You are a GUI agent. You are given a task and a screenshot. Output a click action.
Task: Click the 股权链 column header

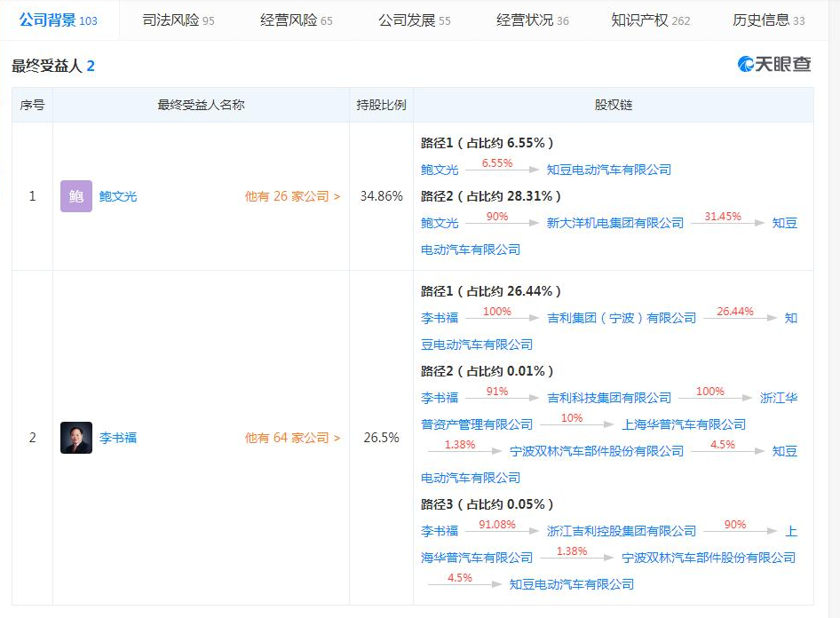click(614, 105)
